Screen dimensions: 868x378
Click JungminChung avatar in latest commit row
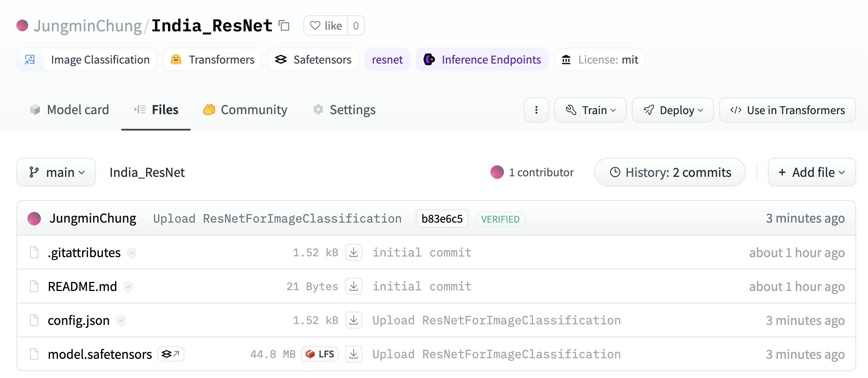pos(34,218)
